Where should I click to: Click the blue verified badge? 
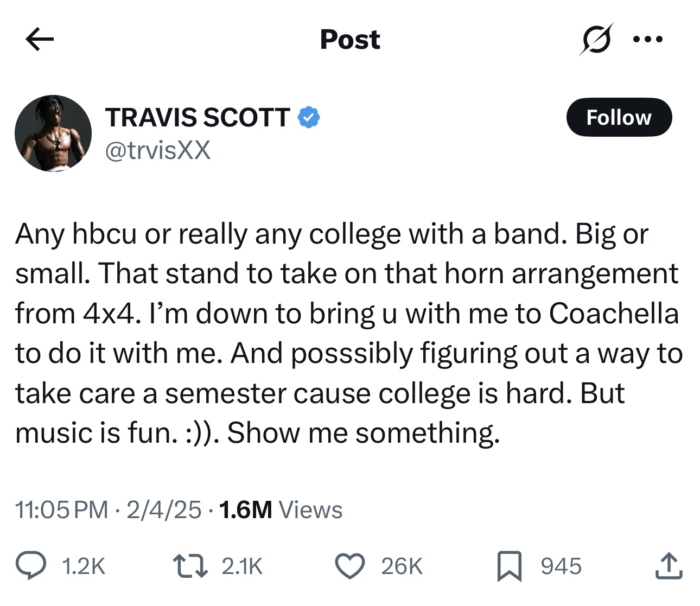pyautogui.click(x=309, y=117)
